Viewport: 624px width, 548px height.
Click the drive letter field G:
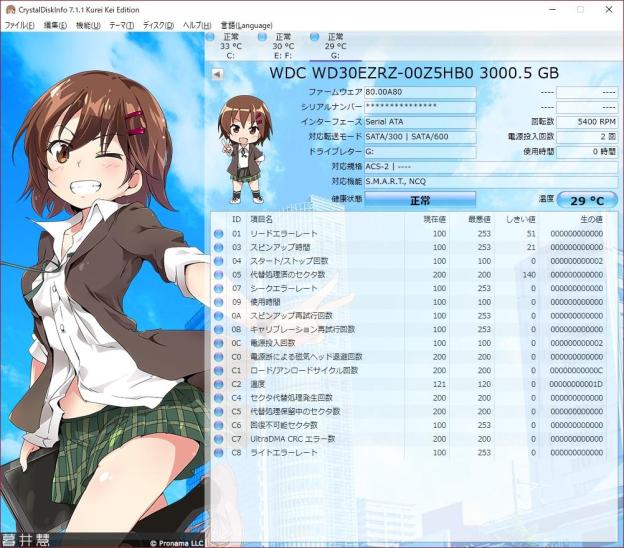point(420,152)
